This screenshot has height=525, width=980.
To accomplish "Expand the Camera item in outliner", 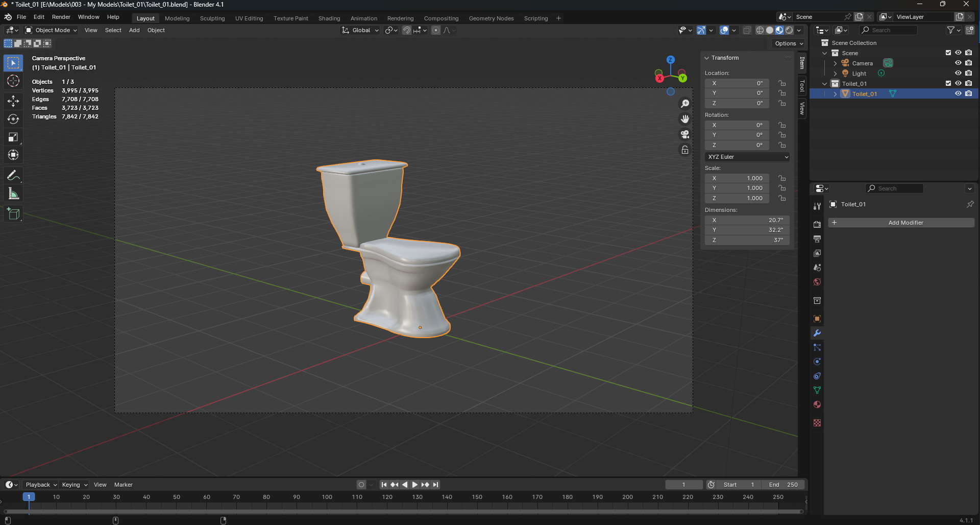I will click(x=835, y=63).
